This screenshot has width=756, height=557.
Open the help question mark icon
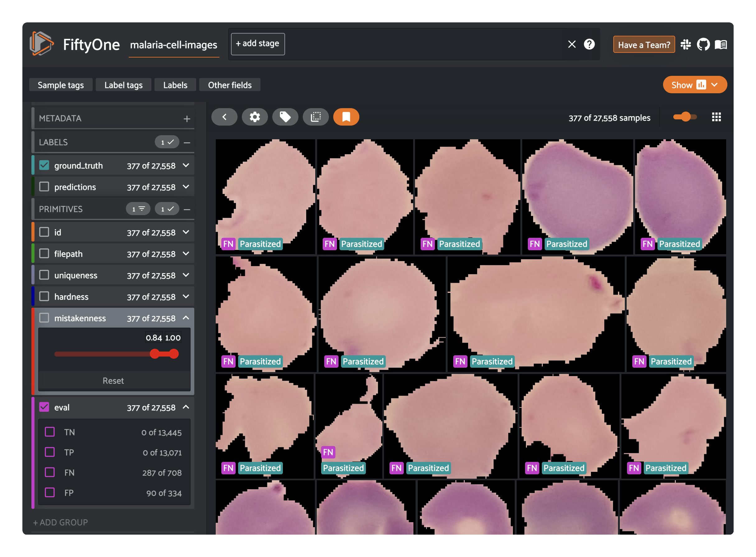(589, 44)
